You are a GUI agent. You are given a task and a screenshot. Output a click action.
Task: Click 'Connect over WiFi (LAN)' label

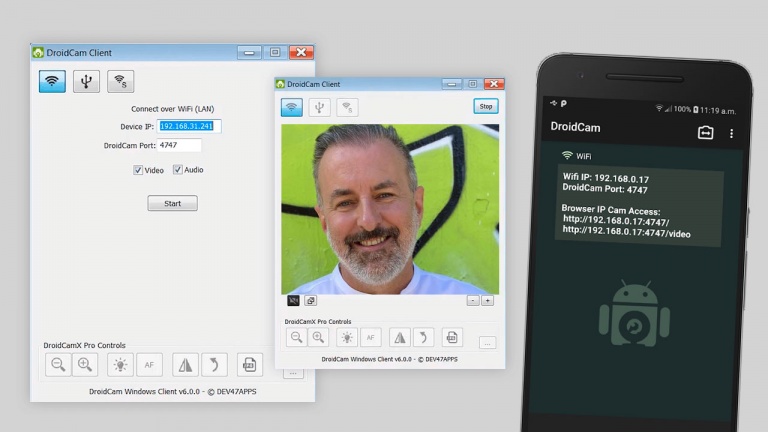(x=172, y=109)
